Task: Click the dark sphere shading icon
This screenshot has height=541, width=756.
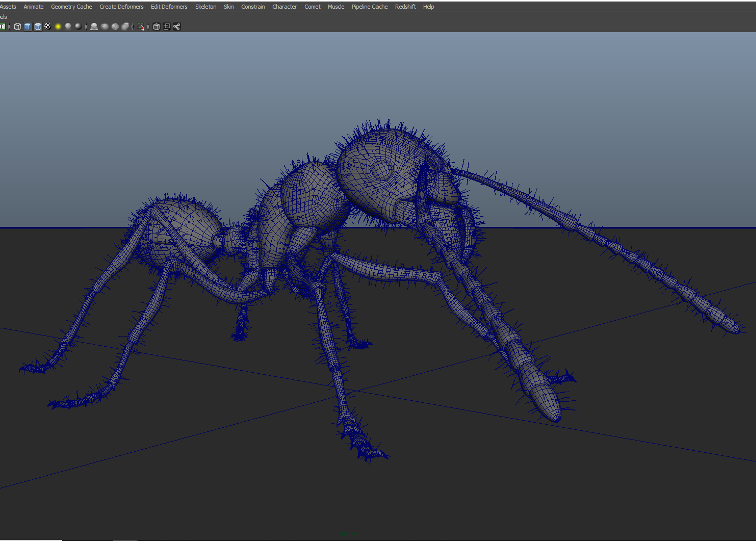Action: click(78, 27)
